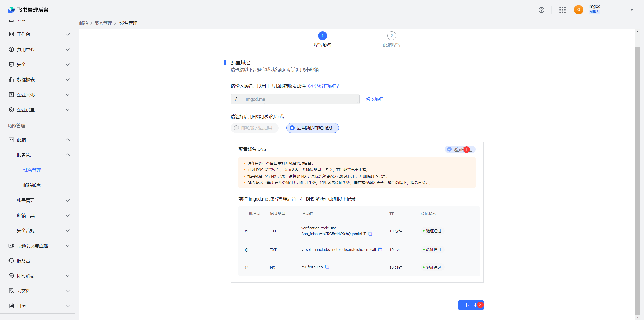Select 启用新的邮箱服务 radio option

pos(292,128)
